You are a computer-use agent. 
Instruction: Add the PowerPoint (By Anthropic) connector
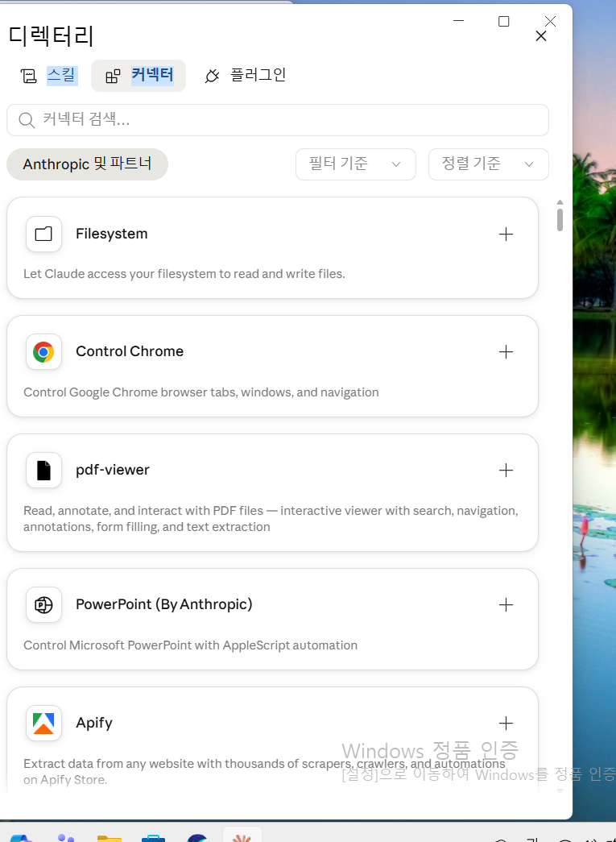coord(506,604)
